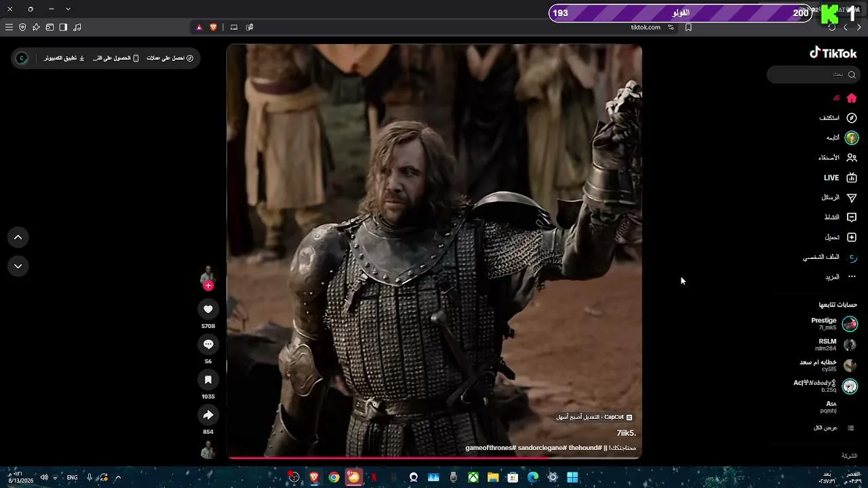Click the #thehound hashtag
This screenshot has height=488, width=868.
[585, 448]
